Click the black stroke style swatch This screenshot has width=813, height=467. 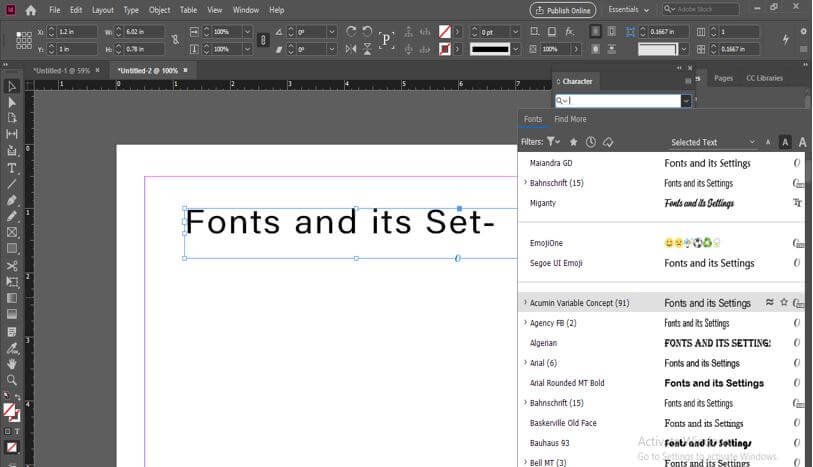tap(490, 49)
